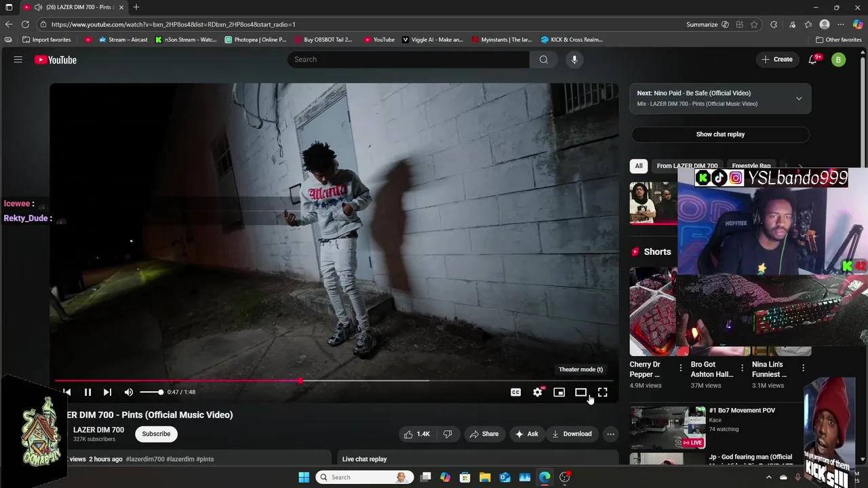The width and height of the screenshot is (868, 488).
Task: Select the All filter chip
Action: pyautogui.click(x=639, y=166)
